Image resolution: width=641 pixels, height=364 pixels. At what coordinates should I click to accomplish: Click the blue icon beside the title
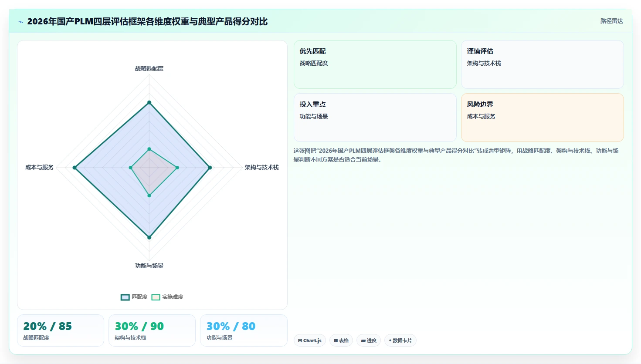(x=20, y=22)
